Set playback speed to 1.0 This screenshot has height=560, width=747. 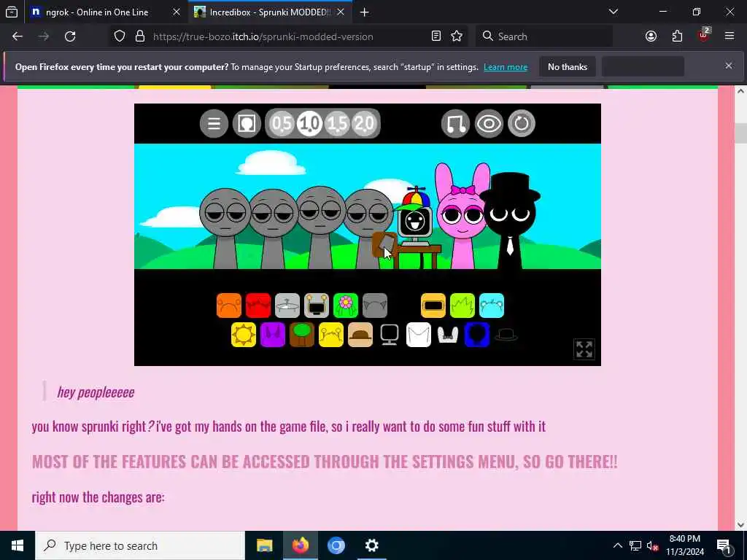(x=309, y=124)
